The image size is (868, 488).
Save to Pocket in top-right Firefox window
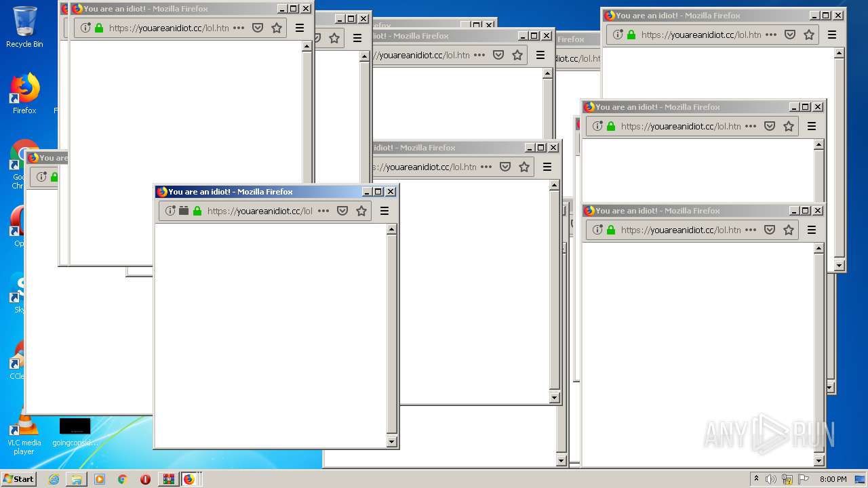(x=790, y=35)
